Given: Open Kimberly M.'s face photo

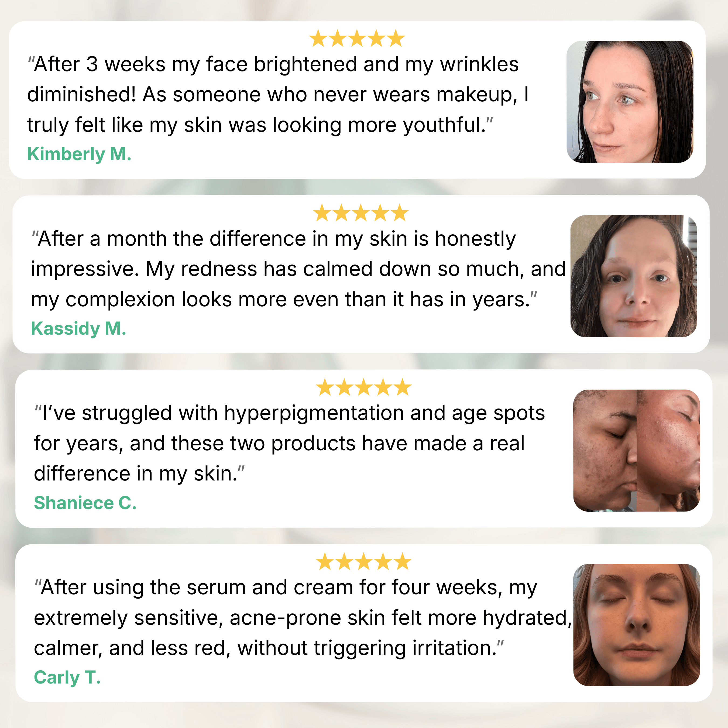Looking at the screenshot, I should (x=630, y=102).
